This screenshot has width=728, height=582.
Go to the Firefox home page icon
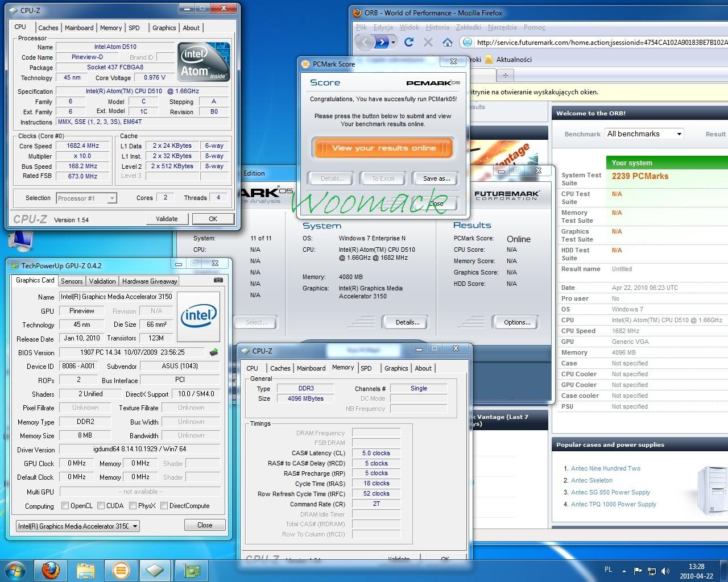tap(448, 42)
